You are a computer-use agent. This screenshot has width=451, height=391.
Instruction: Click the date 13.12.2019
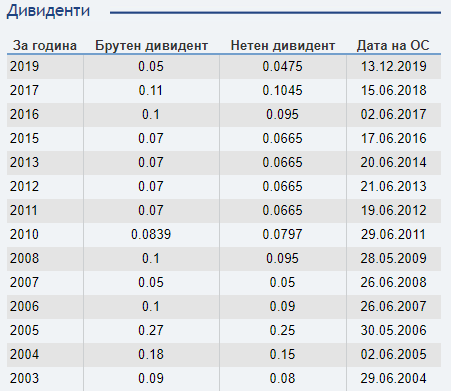[x=394, y=66]
